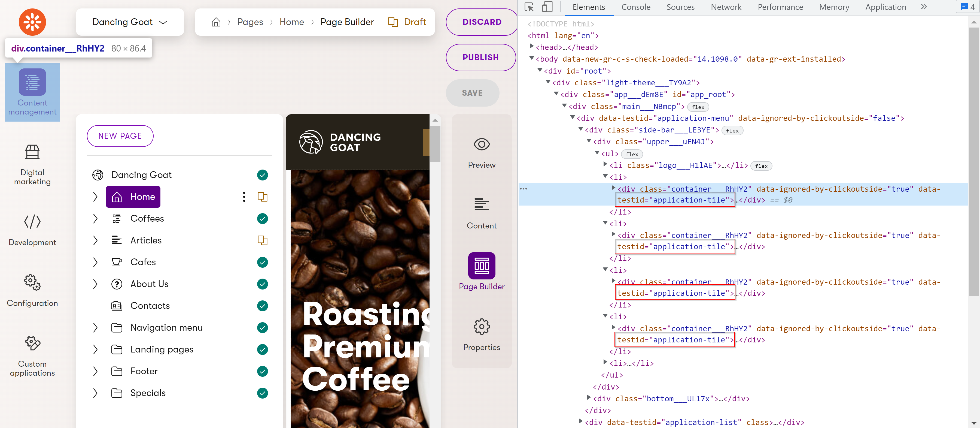Switch to the Console tab

coord(635,7)
